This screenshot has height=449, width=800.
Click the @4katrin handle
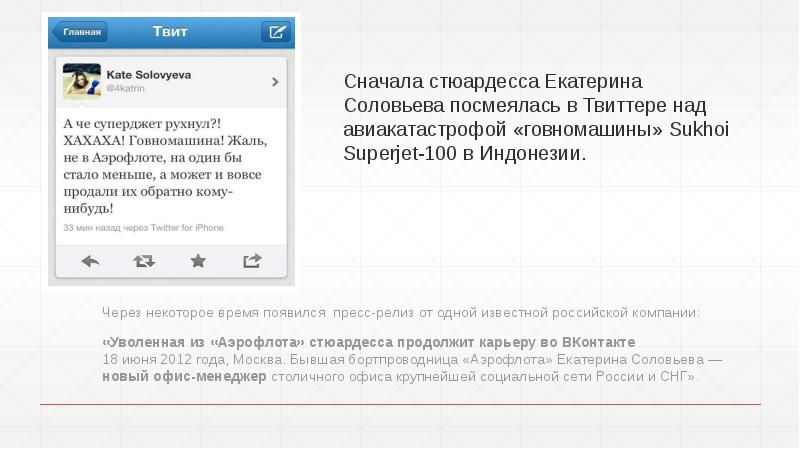126,88
